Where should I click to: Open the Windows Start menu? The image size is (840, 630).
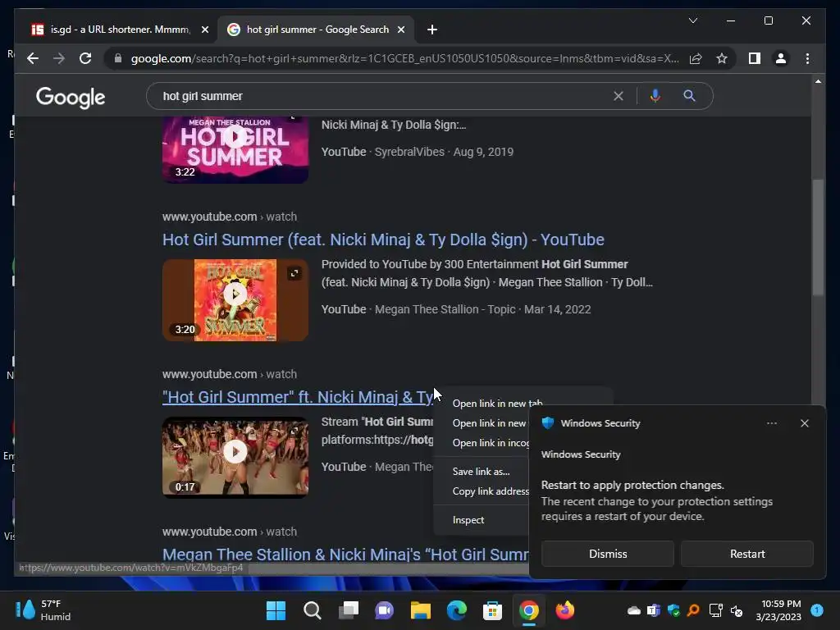coord(276,610)
